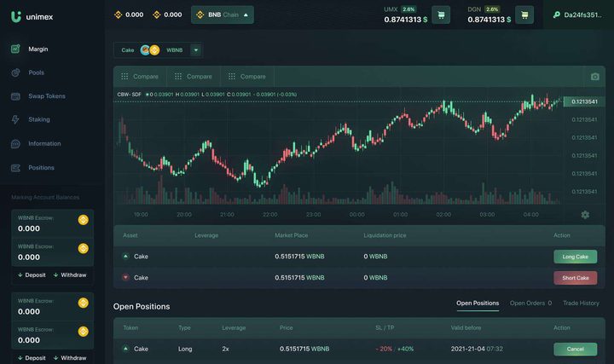Go to Swap Tokens in the sidebar
614x364 pixels.
[47, 95]
